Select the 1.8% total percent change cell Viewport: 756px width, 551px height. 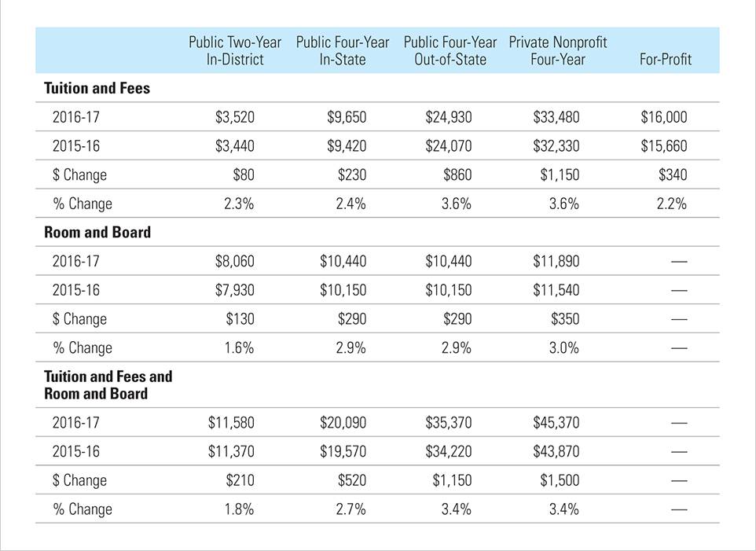coord(239,509)
